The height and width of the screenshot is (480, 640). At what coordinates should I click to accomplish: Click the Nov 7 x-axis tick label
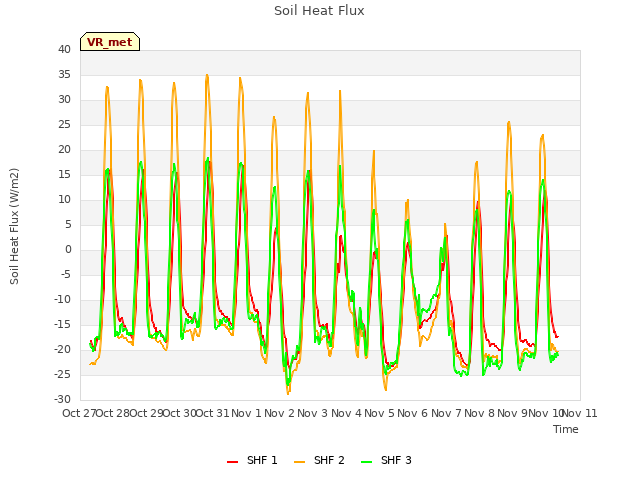[446, 413]
